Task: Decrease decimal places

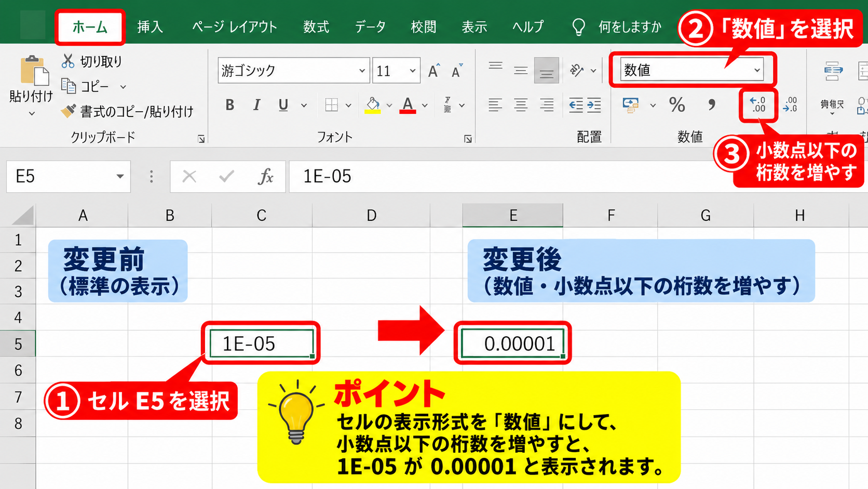Action: 790,105
